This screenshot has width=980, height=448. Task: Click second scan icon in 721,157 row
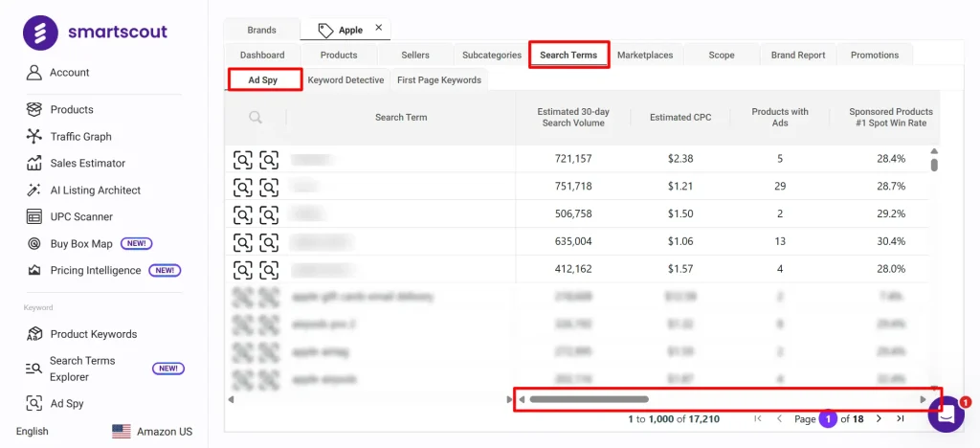(269, 159)
